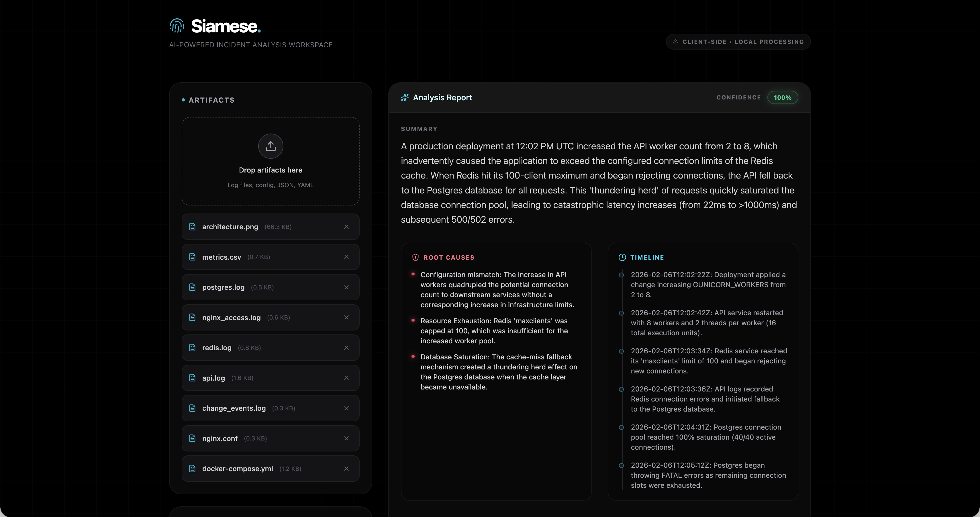Click the upload arrow icon in drop zone
Viewport: 980px width, 517px height.
pos(271,146)
